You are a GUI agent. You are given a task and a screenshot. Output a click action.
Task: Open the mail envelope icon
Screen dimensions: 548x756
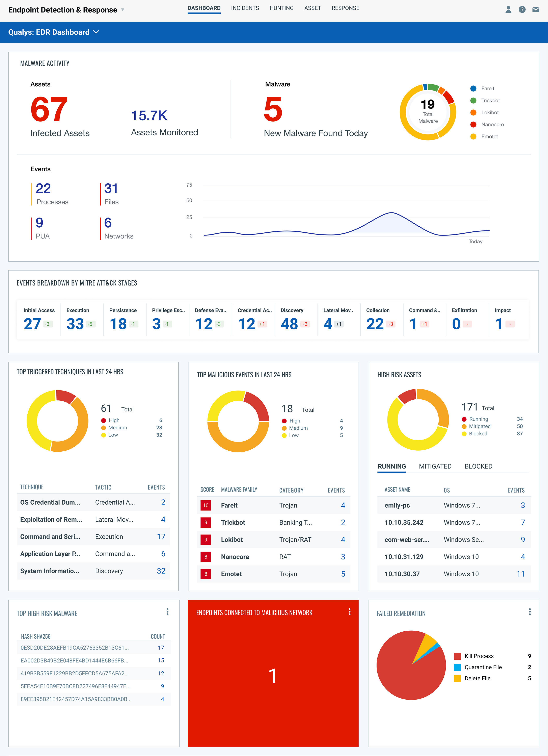tap(536, 10)
